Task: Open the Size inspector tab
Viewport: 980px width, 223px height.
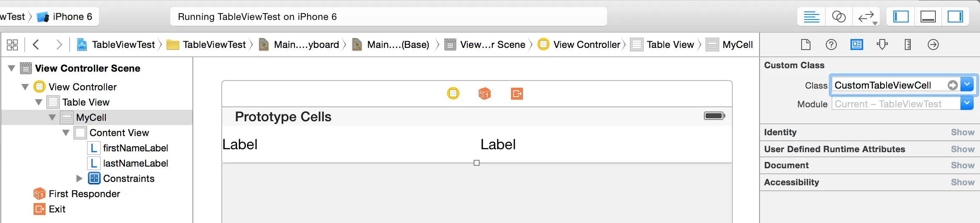Action: click(907, 45)
